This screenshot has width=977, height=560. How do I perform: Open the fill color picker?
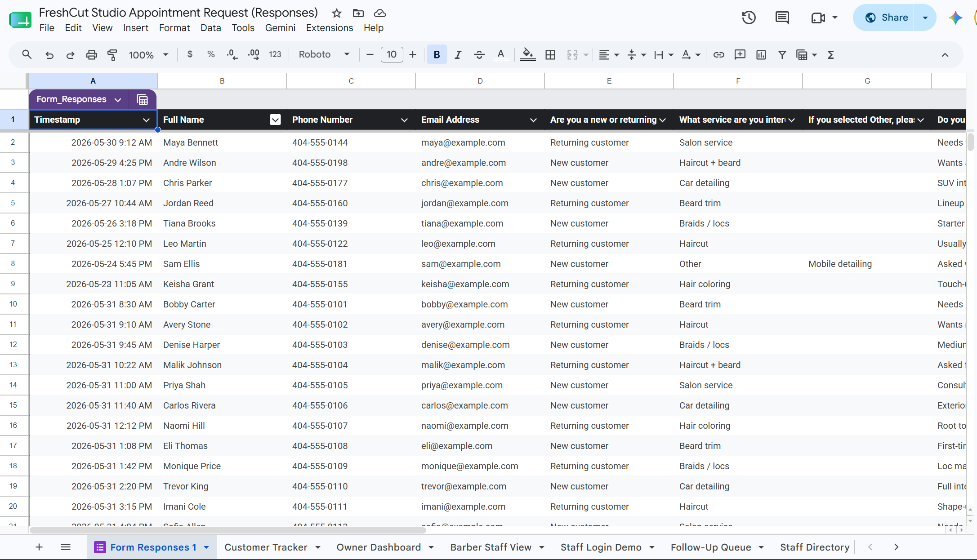pyautogui.click(x=528, y=55)
